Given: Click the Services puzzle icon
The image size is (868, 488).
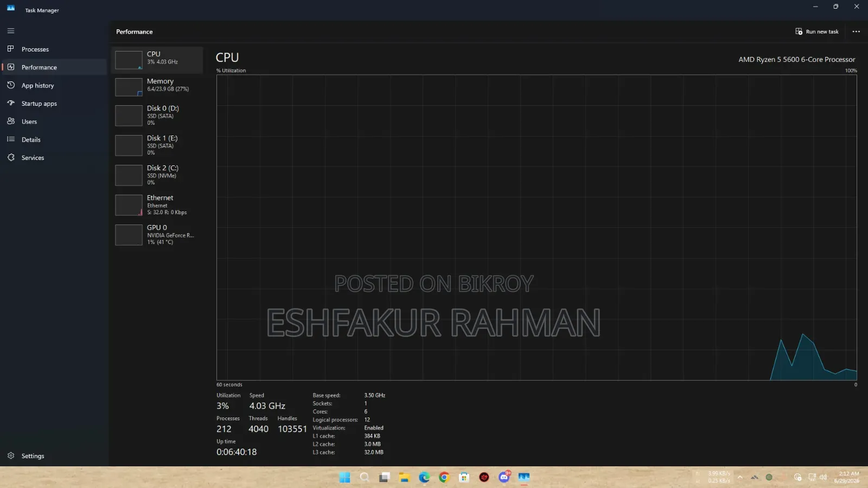Looking at the screenshot, I should pos(11,157).
